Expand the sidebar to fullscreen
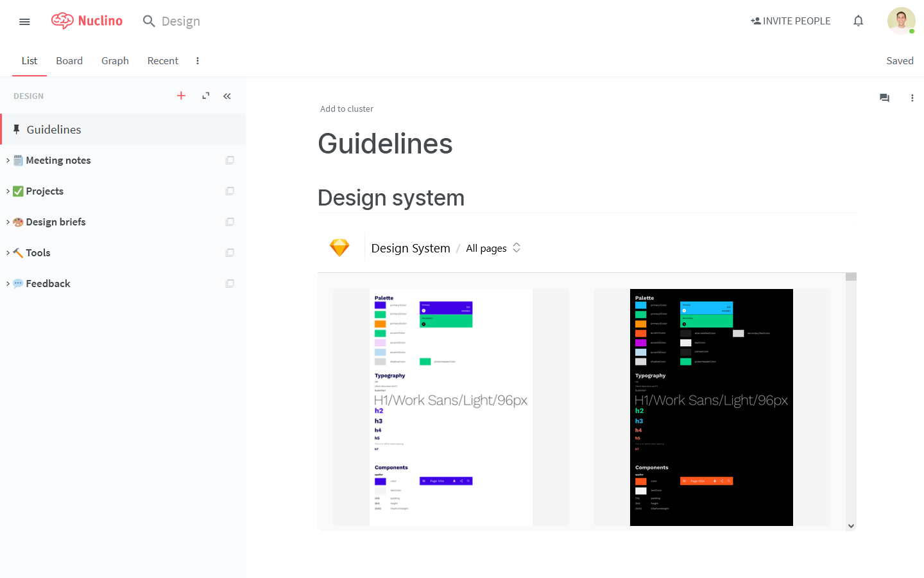This screenshot has height=578, width=924. (205, 96)
